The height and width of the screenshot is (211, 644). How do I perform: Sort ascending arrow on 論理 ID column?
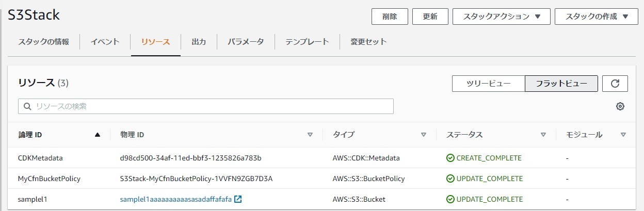[98, 135]
